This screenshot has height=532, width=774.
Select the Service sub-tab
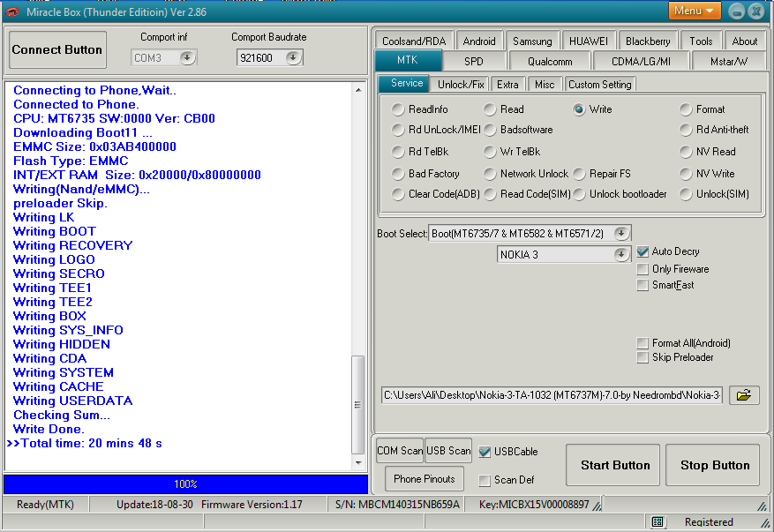point(406,84)
